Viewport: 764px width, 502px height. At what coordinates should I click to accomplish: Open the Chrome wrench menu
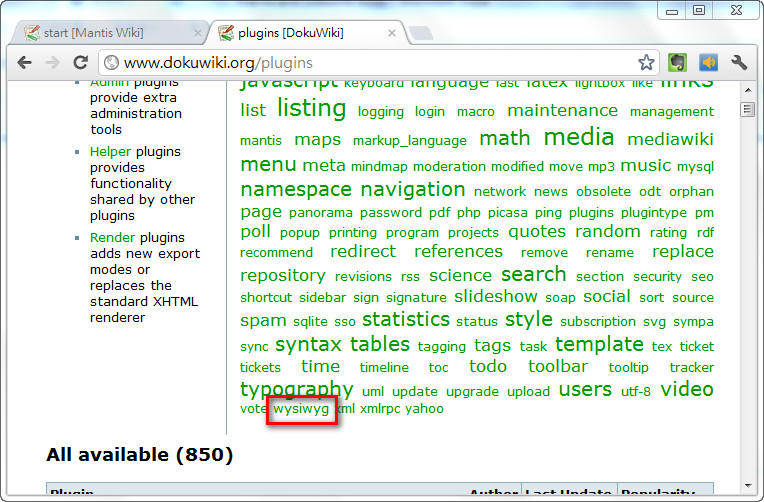(x=739, y=62)
